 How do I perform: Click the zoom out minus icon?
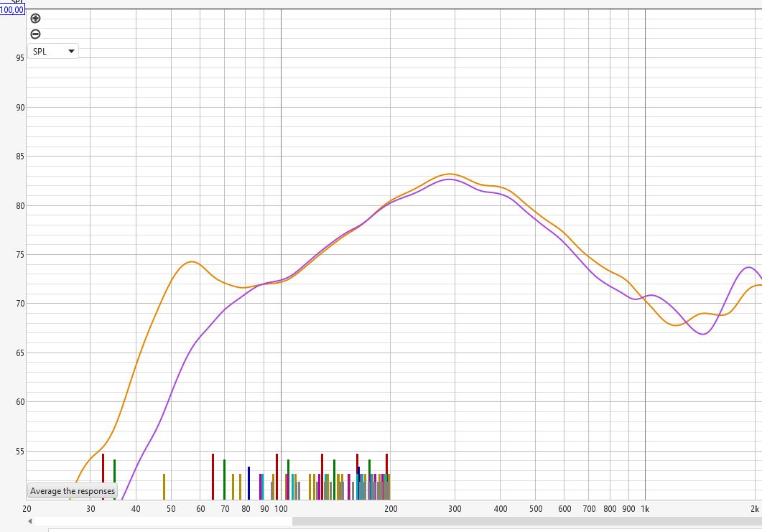pyautogui.click(x=35, y=34)
